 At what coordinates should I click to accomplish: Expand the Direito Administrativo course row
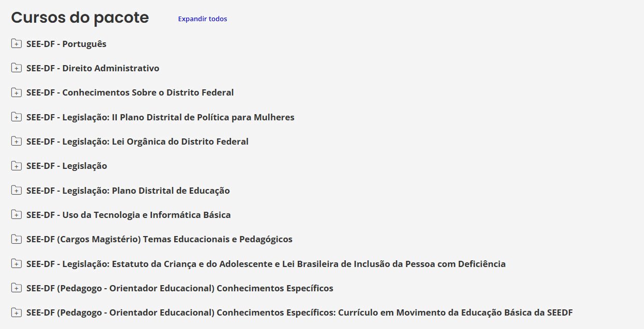point(93,68)
